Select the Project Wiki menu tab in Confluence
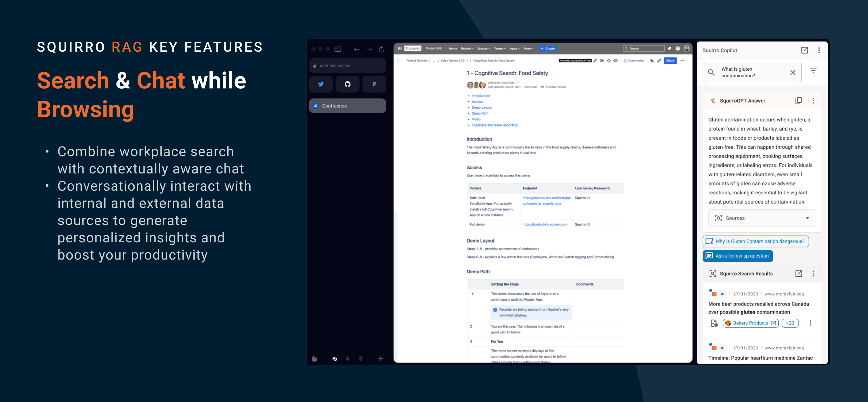Image resolution: width=868 pixels, height=402 pixels. coord(434,49)
